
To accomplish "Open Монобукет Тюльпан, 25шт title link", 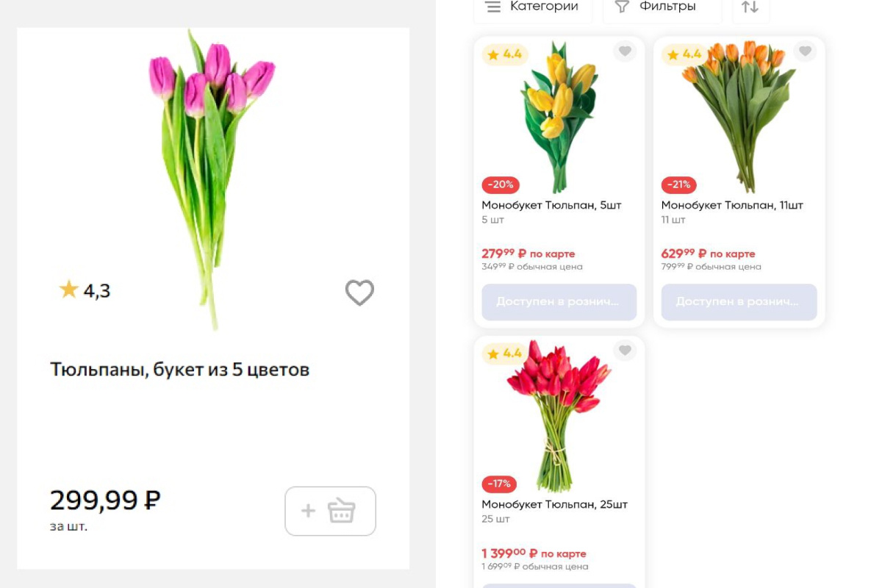I will pyautogui.click(x=555, y=504).
